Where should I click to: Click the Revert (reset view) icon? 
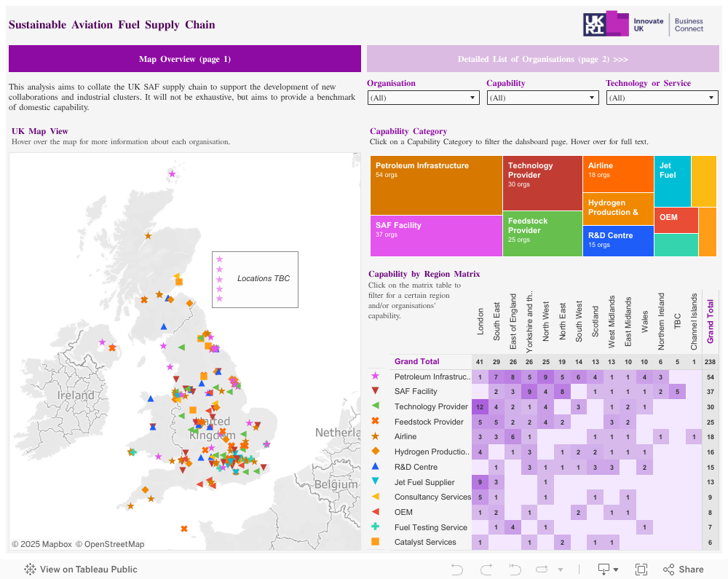(x=515, y=570)
